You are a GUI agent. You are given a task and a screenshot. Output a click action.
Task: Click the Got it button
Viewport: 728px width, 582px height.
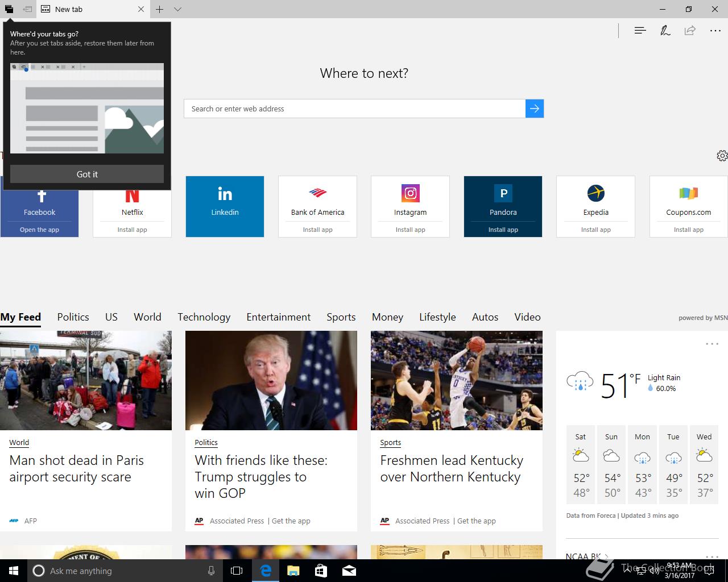click(x=87, y=174)
